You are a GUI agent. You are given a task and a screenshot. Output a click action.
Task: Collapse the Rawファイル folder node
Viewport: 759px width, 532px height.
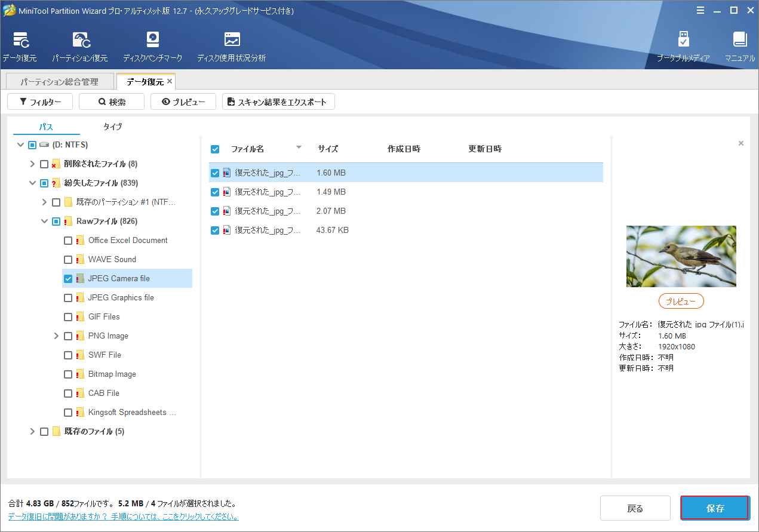(44, 222)
